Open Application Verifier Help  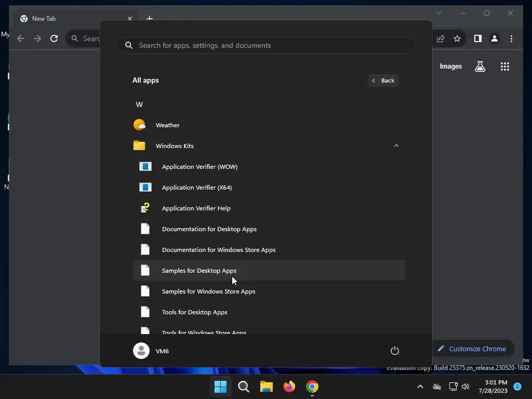coord(269,208)
